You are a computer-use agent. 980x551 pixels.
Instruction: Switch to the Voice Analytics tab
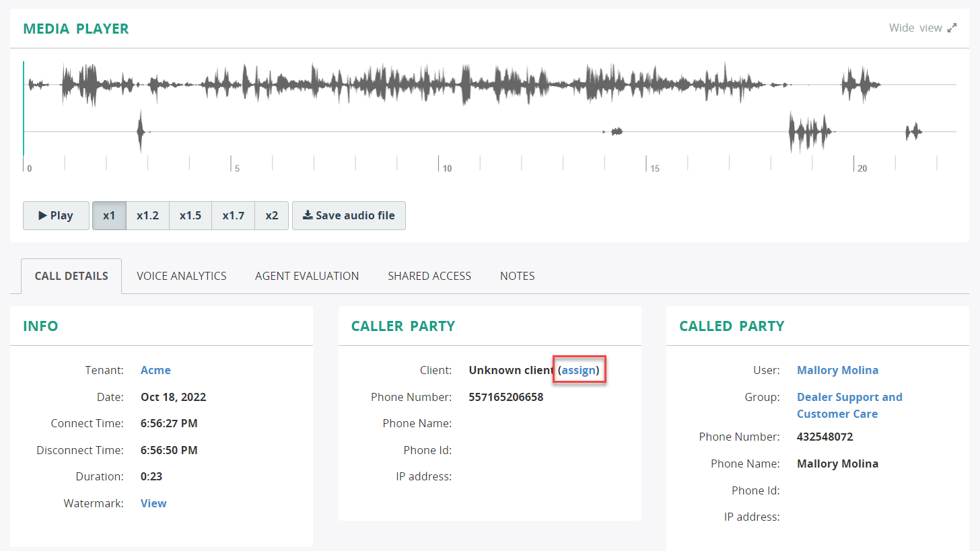tap(182, 276)
